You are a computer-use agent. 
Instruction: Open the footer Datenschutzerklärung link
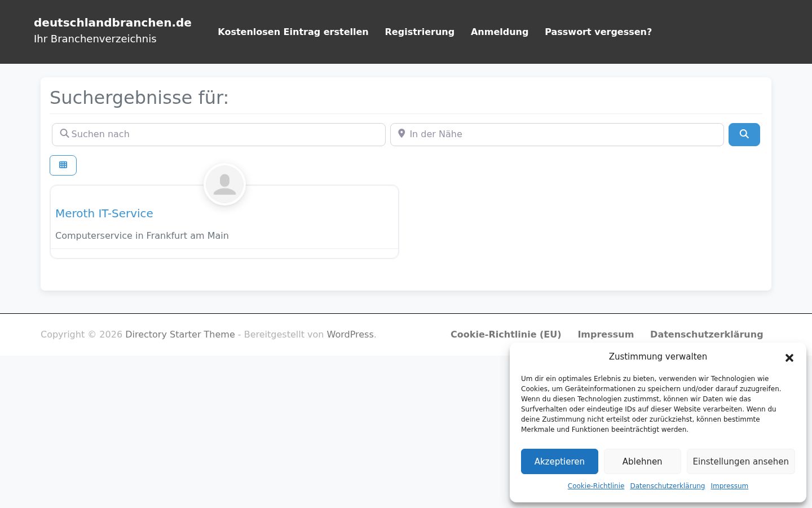pyautogui.click(x=707, y=334)
